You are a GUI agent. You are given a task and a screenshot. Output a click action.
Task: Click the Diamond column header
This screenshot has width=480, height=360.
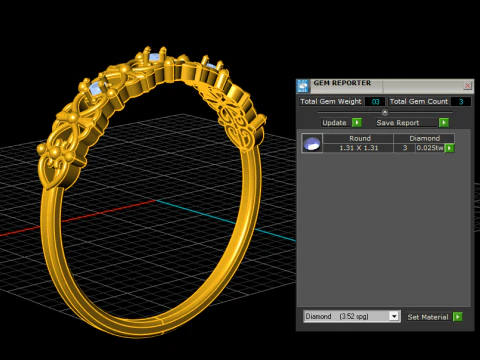(424, 138)
